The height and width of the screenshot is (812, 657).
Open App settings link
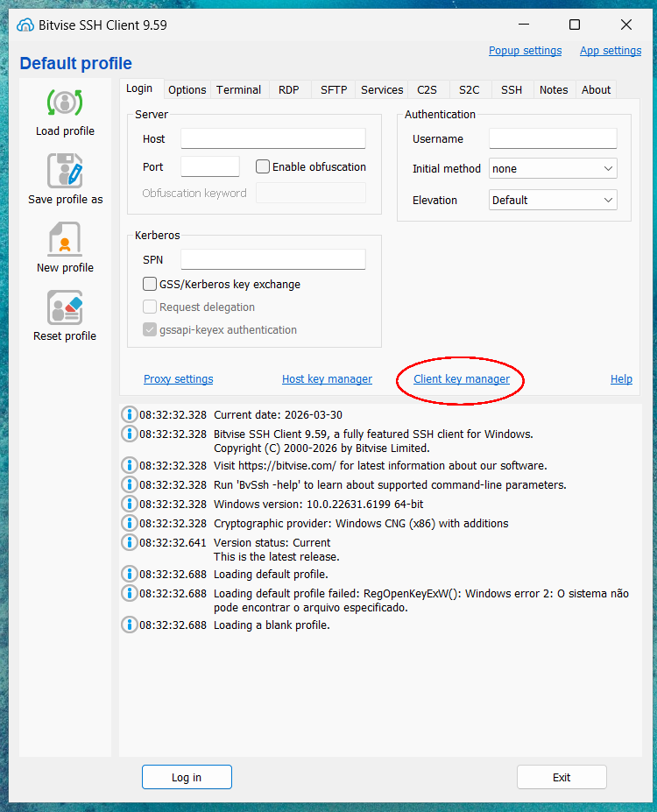611,51
